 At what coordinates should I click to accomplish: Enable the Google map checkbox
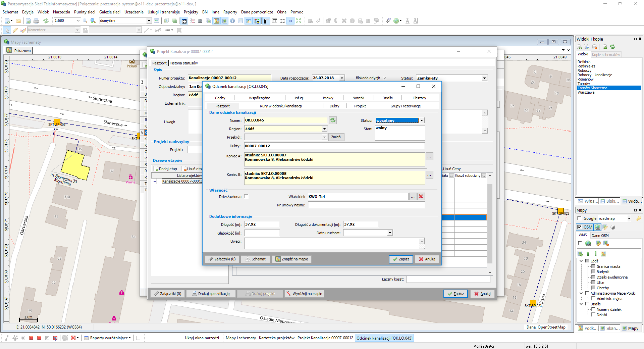tap(579, 218)
